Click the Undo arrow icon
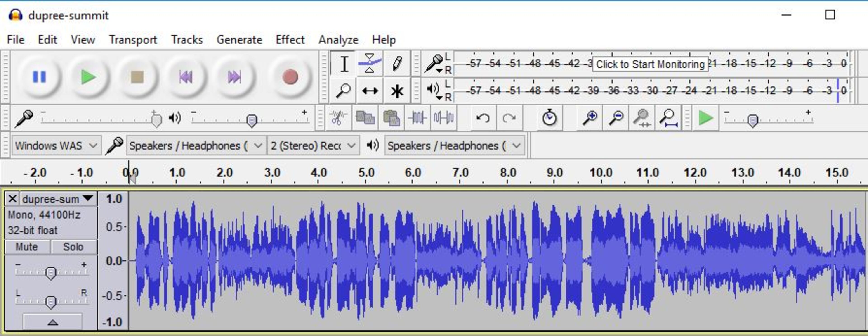The image size is (868, 336). [x=483, y=118]
